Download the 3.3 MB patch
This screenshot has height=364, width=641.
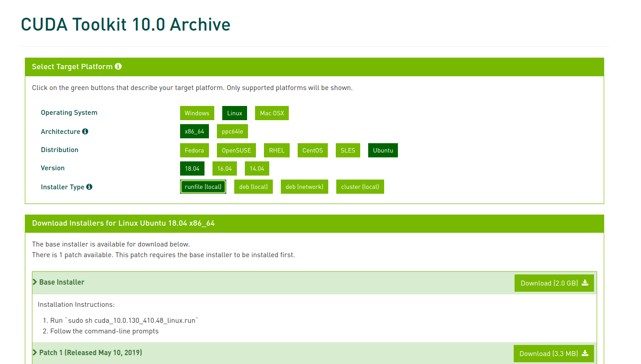point(554,353)
